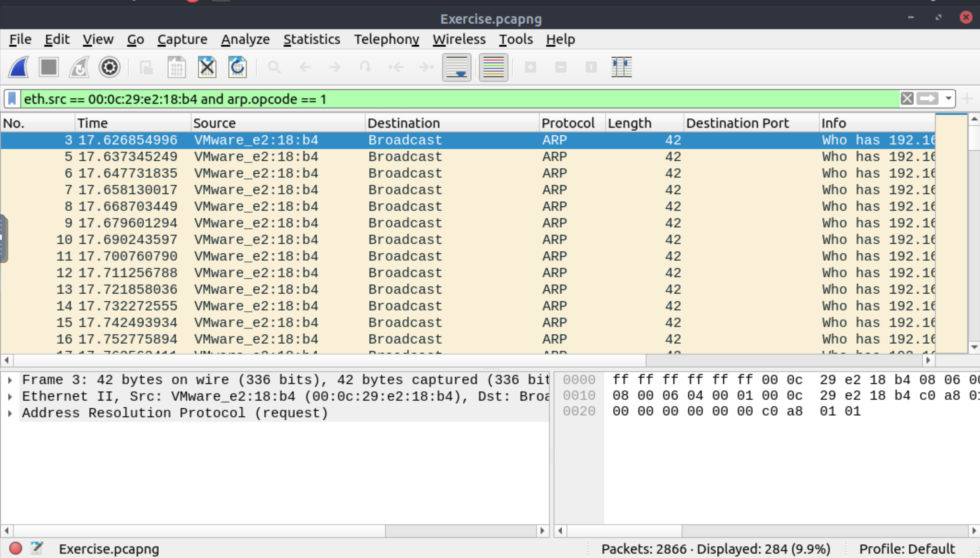This screenshot has width=980, height=558.
Task: Open the File menu
Action: click(20, 39)
